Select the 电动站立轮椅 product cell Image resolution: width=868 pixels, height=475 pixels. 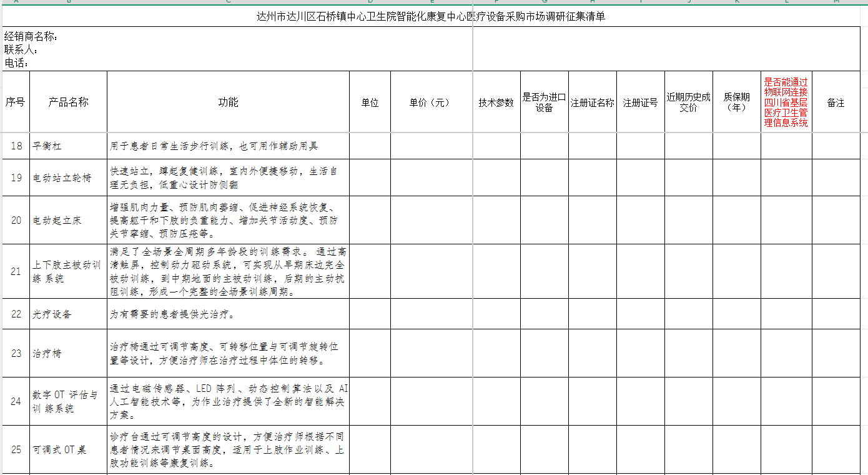coord(68,178)
